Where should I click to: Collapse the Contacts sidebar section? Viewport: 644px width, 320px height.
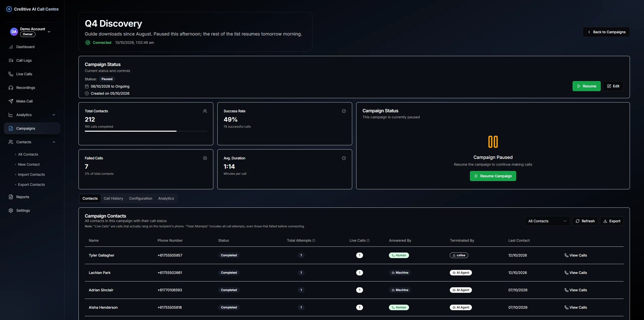pyautogui.click(x=32, y=142)
